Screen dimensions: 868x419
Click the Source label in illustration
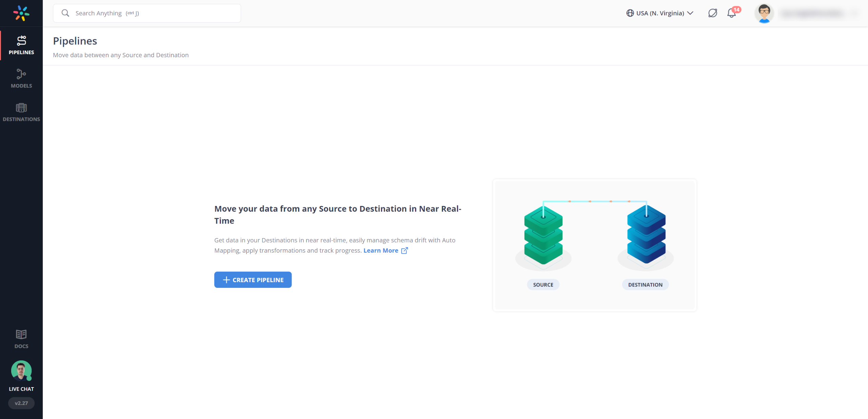(x=543, y=285)
